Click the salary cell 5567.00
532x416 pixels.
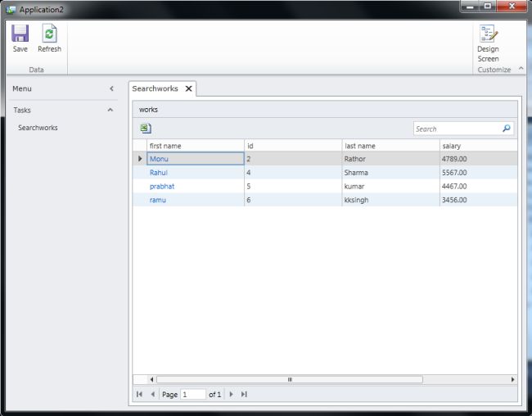[479, 173]
